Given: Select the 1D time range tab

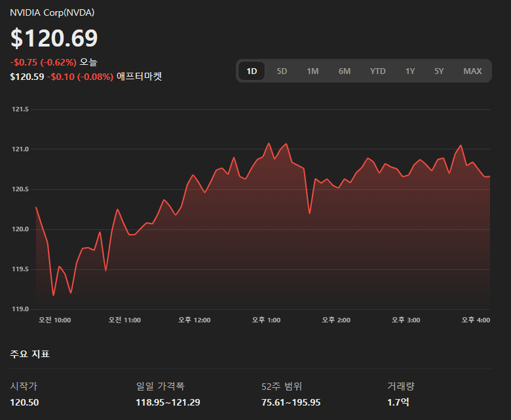Looking at the screenshot, I should [252, 71].
